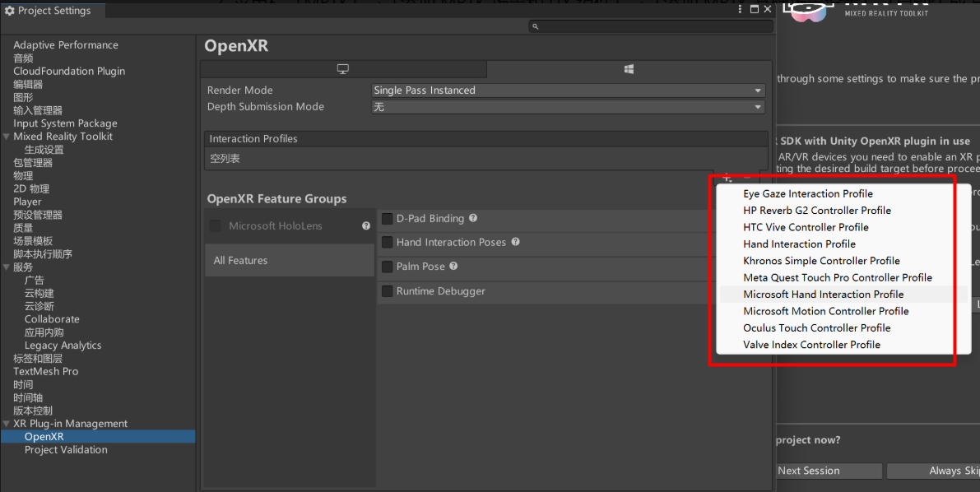Enable Hand Interaction Poses checkbox
This screenshot has width=980, height=492.
tap(387, 243)
